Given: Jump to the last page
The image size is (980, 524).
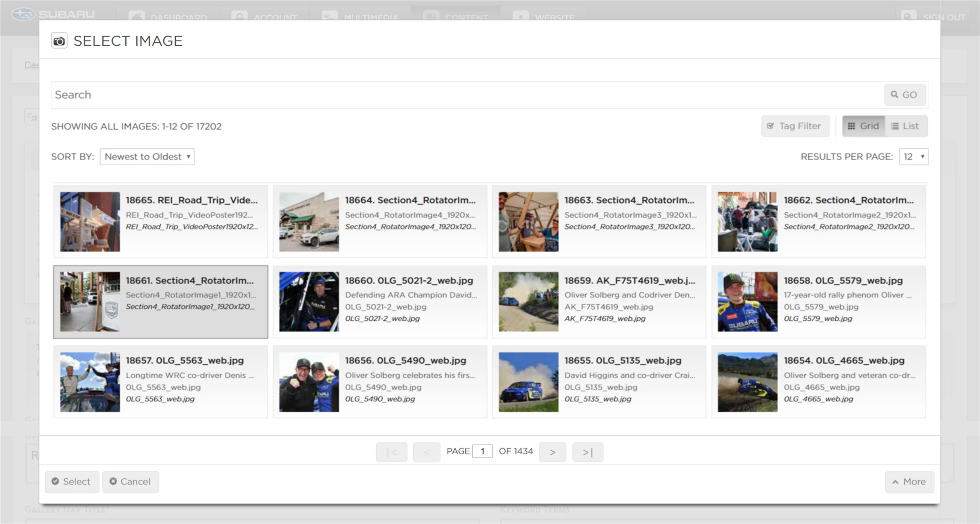Looking at the screenshot, I should [x=588, y=452].
